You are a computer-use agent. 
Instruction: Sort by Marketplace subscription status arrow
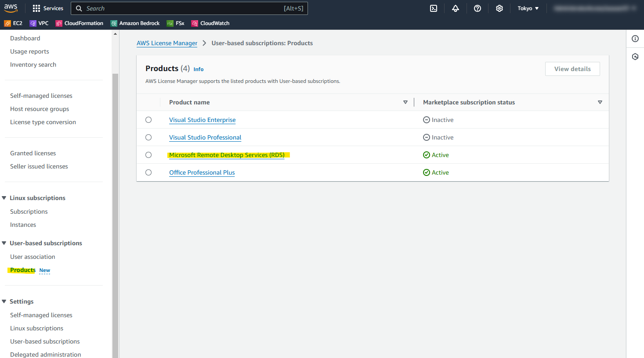coord(600,102)
